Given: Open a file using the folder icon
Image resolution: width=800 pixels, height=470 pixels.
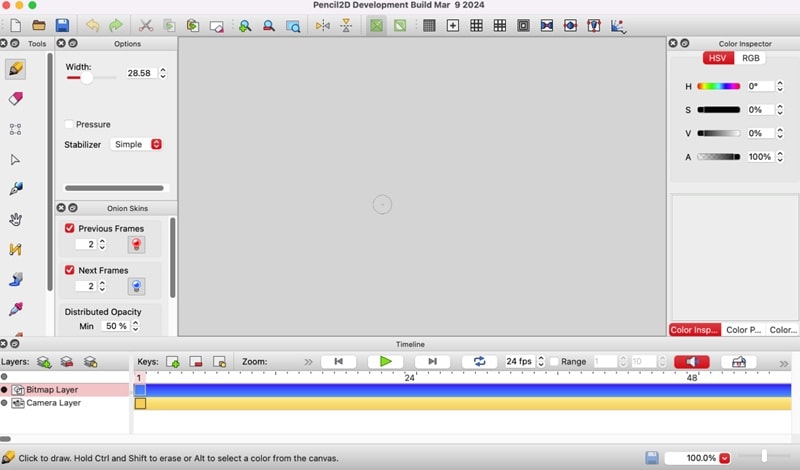Looking at the screenshot, I should [x=39, y=26].
